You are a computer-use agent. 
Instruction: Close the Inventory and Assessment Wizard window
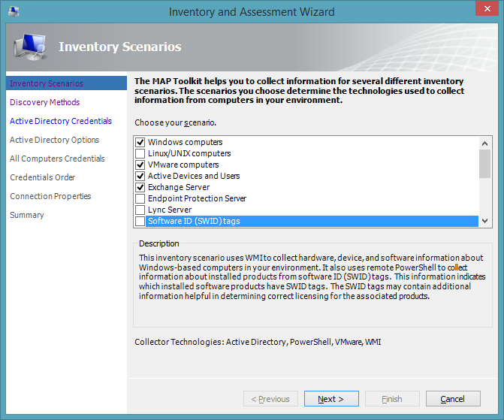[487, 9]
